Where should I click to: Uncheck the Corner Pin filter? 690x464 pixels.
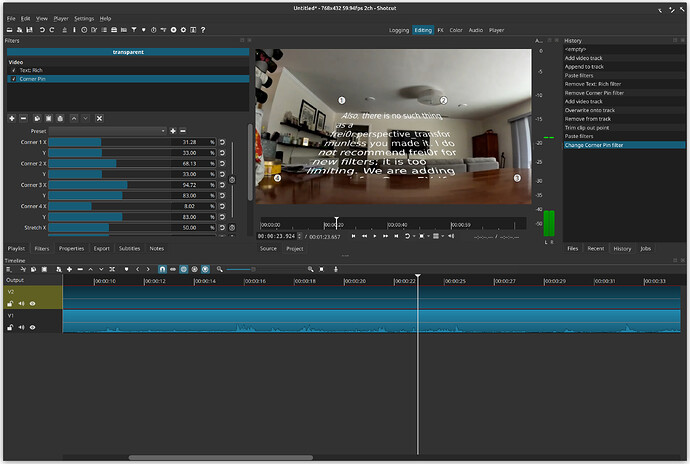12,77
